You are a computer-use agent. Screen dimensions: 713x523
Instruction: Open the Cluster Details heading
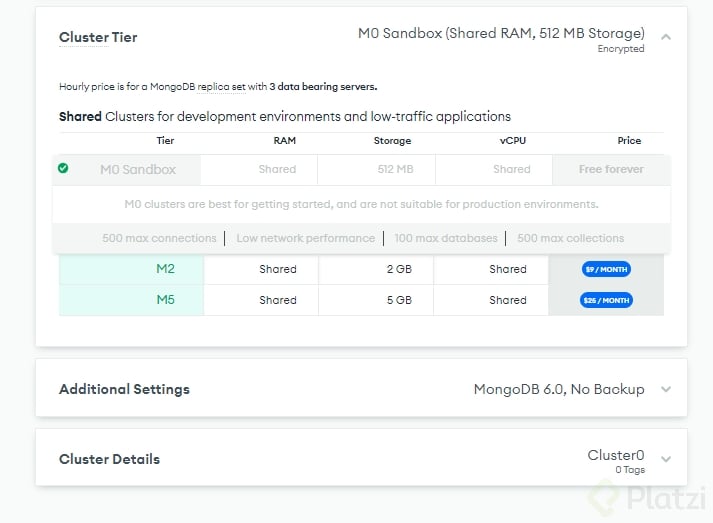pos(109,459)
